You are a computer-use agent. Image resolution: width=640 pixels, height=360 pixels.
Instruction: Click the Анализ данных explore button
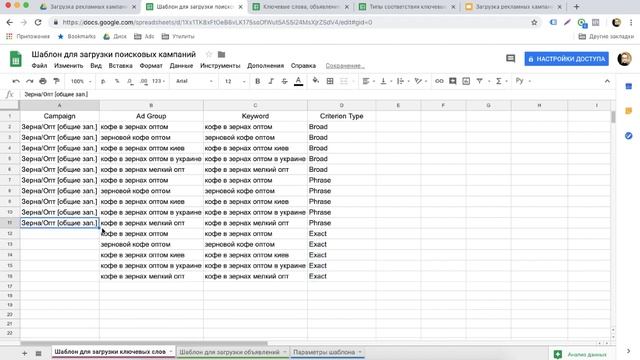(580, 354)
